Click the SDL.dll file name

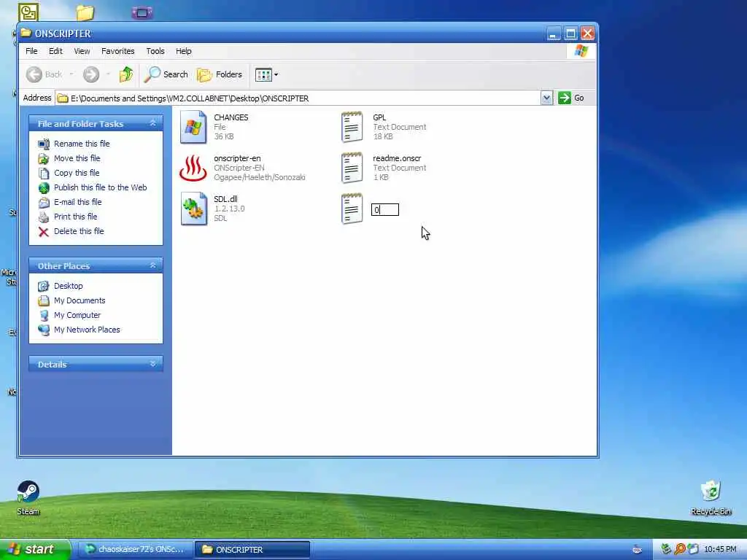click(225, 199)
